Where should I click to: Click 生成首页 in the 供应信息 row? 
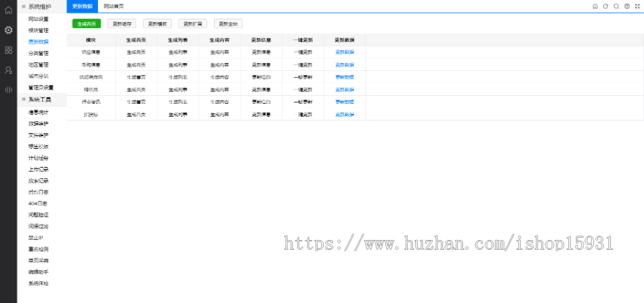[136, 52]
